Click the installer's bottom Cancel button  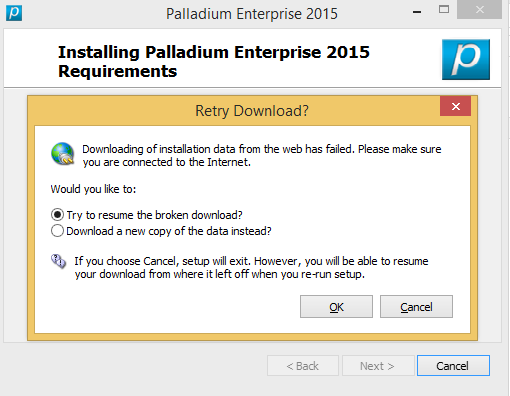[453, 366]
